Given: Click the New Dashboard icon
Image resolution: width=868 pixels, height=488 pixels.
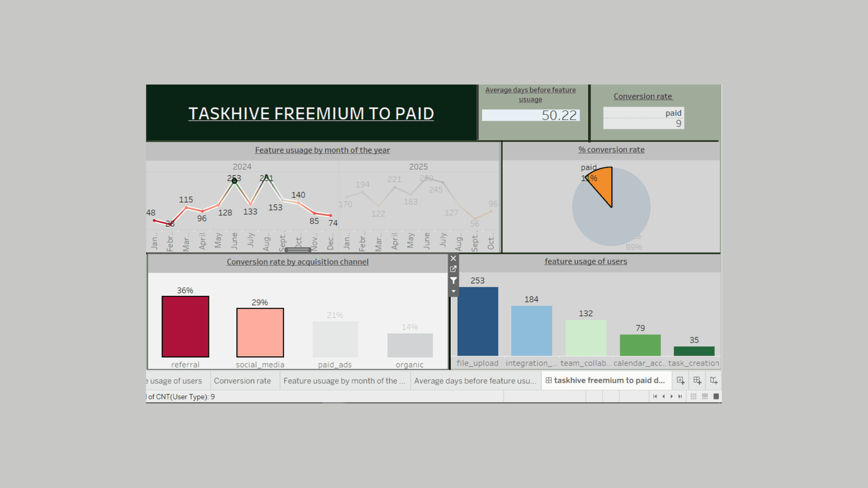Looking at the screenshot, I should pos(697,380).
